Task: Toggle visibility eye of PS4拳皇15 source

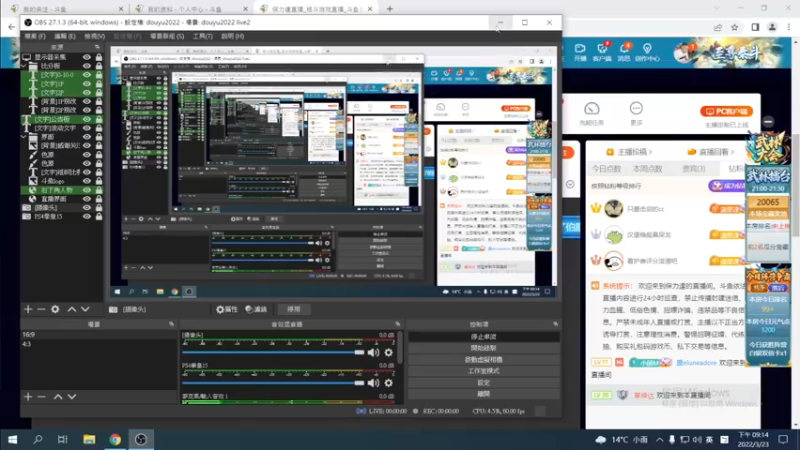Action: (x=87, y=216)
